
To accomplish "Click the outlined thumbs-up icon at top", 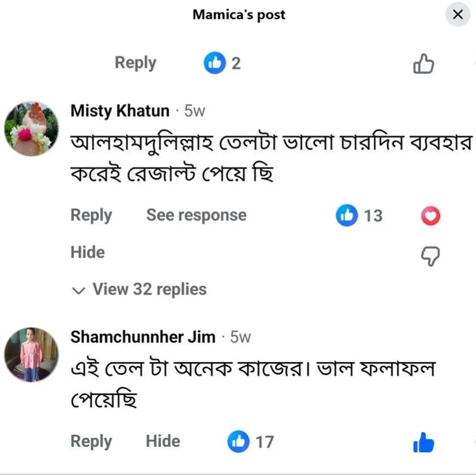I will 424,64.
